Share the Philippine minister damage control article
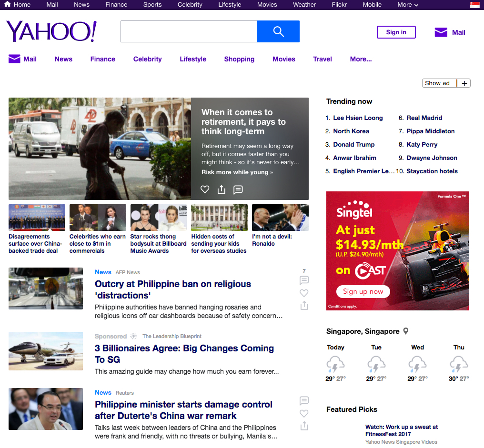Screen dimensions: 484x448 [304, 426]
